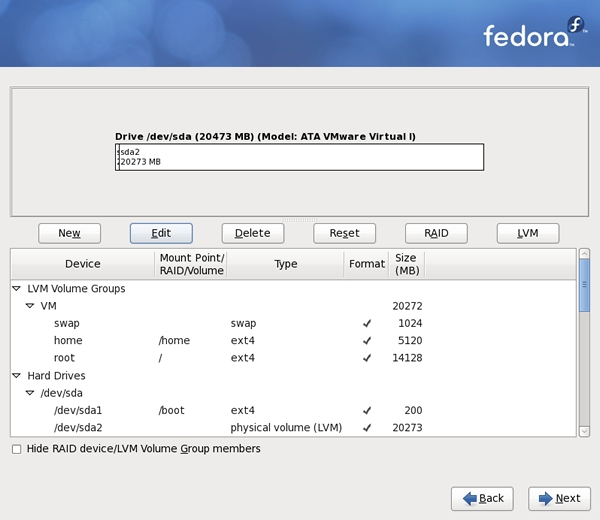Select sda2 block in drive diagram
This screenshot has width=600, height=520.
pos(302,157)
